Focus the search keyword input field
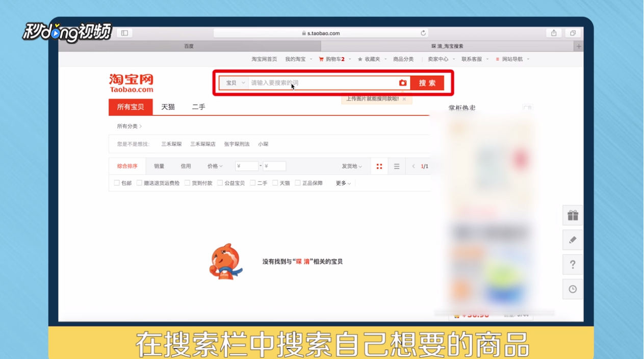Viewport: 644px width, 359px height. (x=323, y=83)
